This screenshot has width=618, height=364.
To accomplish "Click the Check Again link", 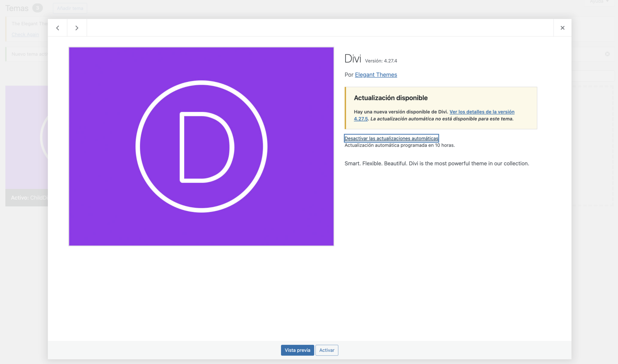I will (25, 34).
